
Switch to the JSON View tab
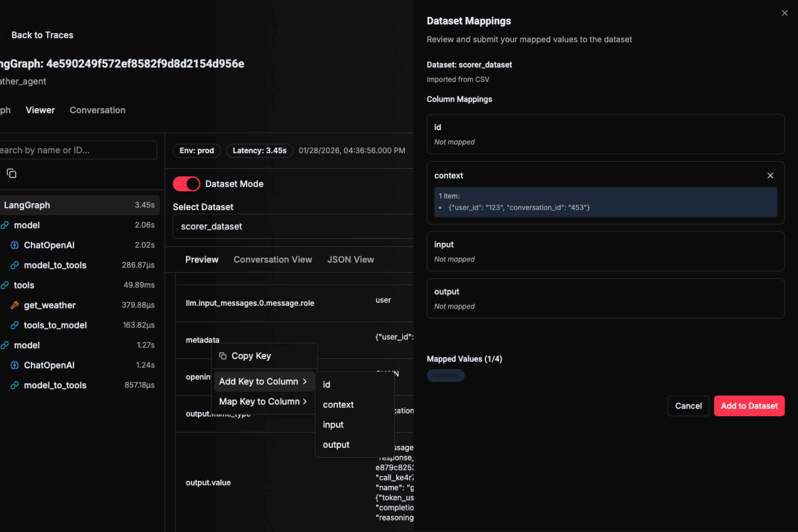[x=350, y=260]
